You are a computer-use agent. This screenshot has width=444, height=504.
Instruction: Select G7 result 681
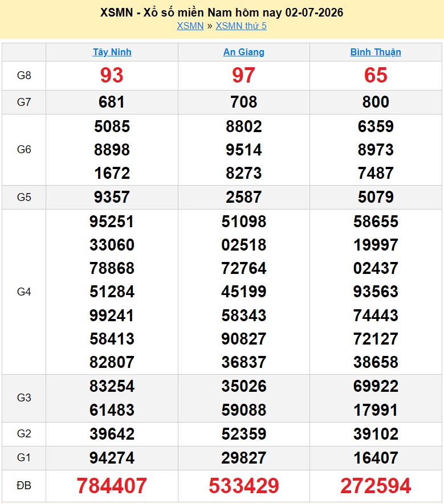coord(112,102)
